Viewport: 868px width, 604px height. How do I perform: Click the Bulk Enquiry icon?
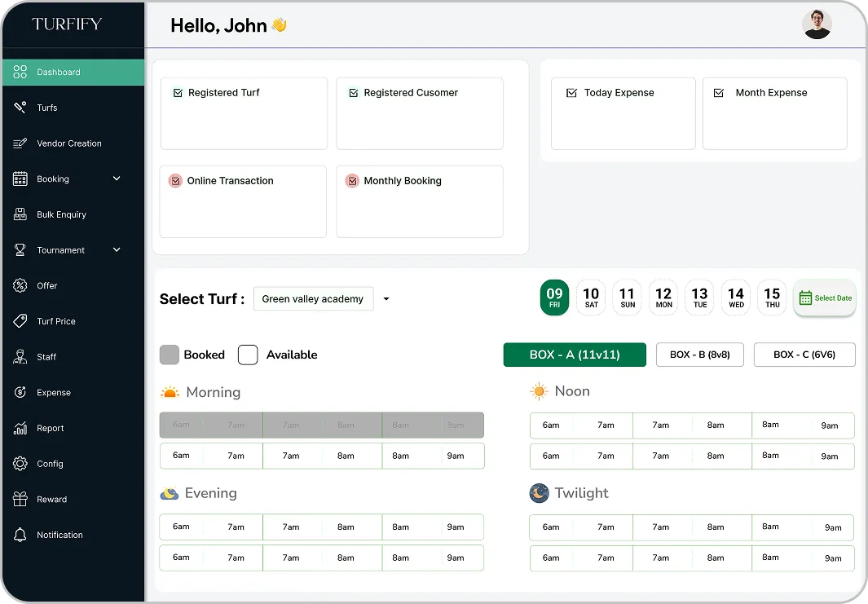point(20,214)
